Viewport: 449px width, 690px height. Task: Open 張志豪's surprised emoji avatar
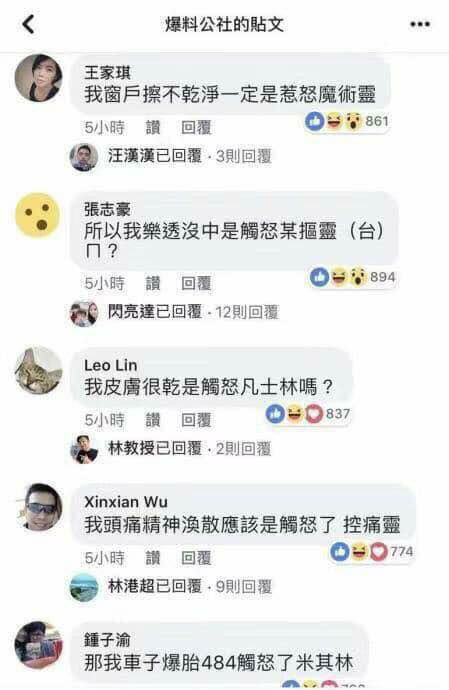[38, 215]
